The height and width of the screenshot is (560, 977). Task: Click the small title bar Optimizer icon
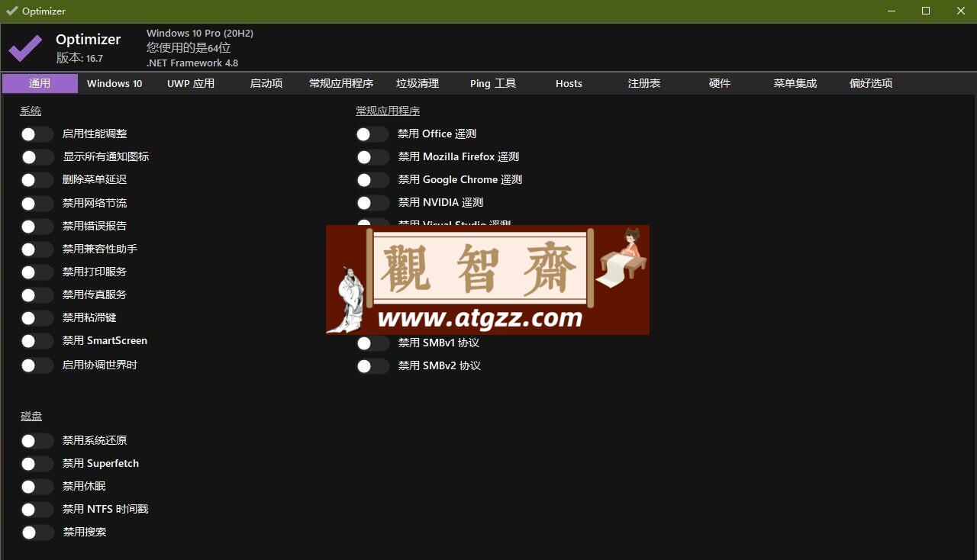[x=11, y=11]
